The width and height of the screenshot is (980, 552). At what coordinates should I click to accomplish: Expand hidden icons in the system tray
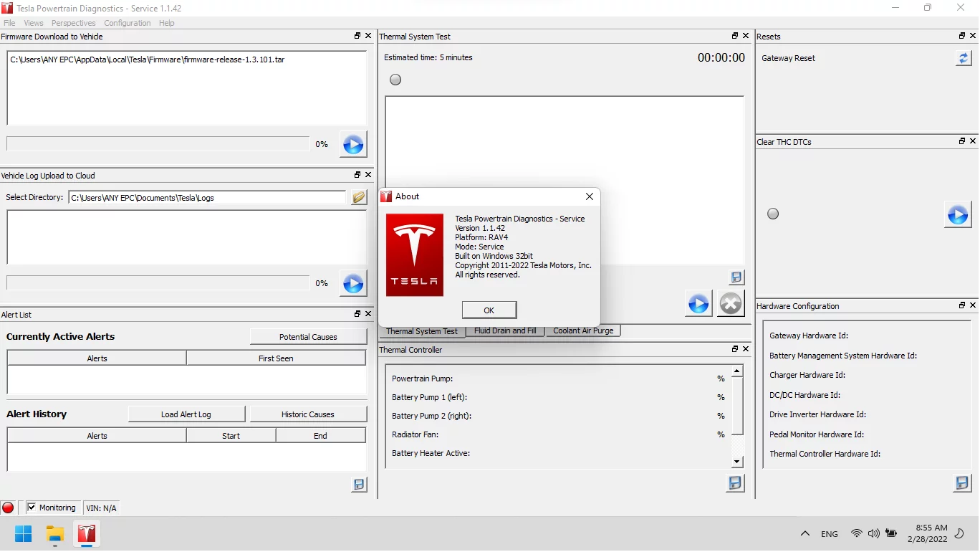coord(805,533)
